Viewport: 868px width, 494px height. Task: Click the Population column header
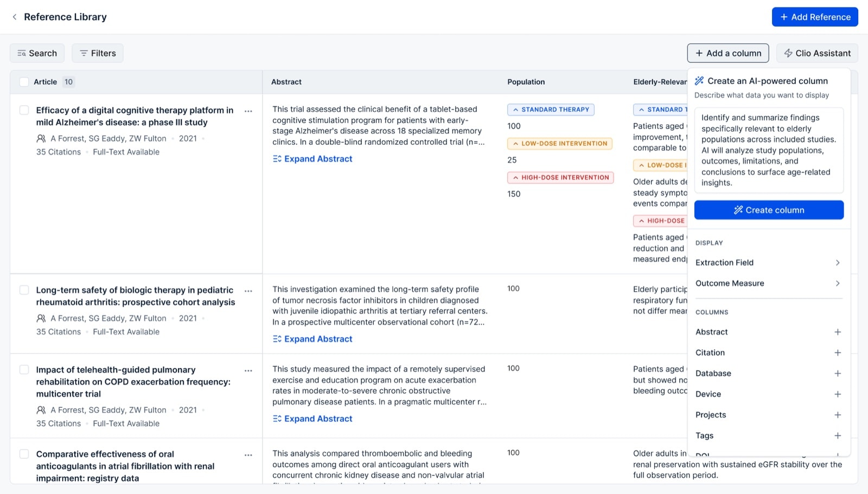tap(526, 82)
